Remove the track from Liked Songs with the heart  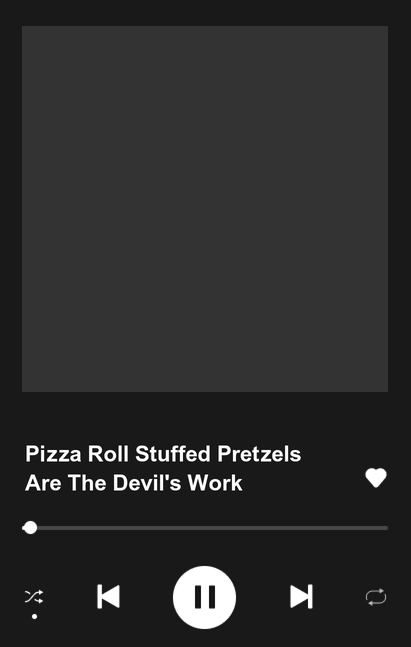(x=376, y=478)
